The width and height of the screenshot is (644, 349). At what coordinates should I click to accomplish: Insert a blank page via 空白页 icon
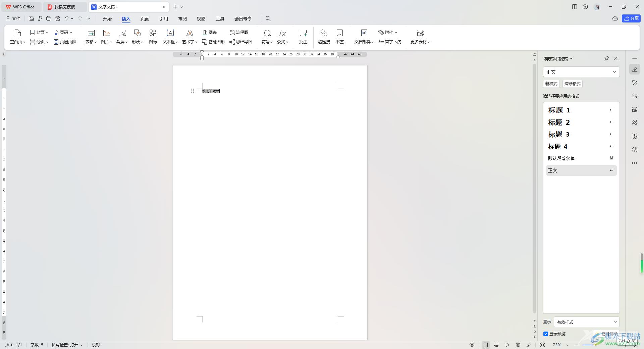coord(18,37)
